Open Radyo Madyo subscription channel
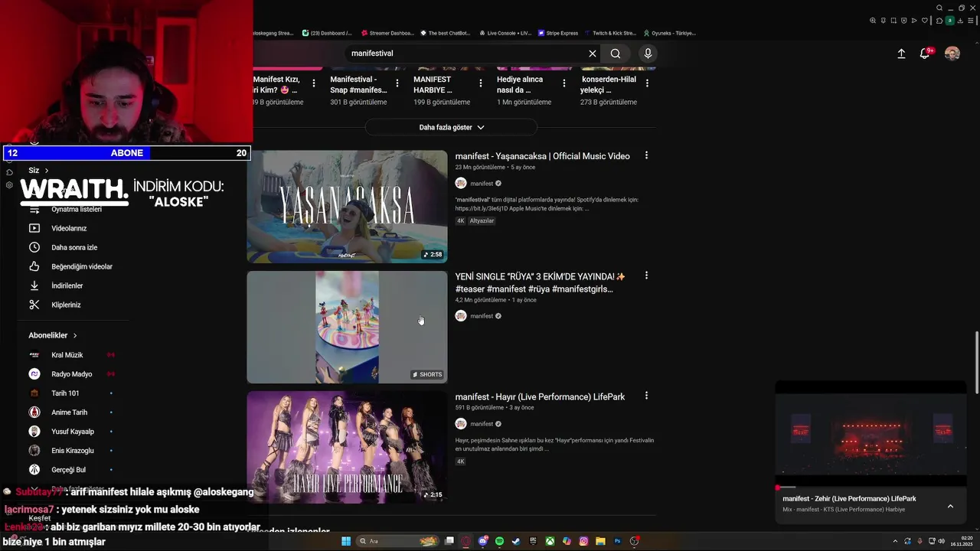 pos(71,374)
